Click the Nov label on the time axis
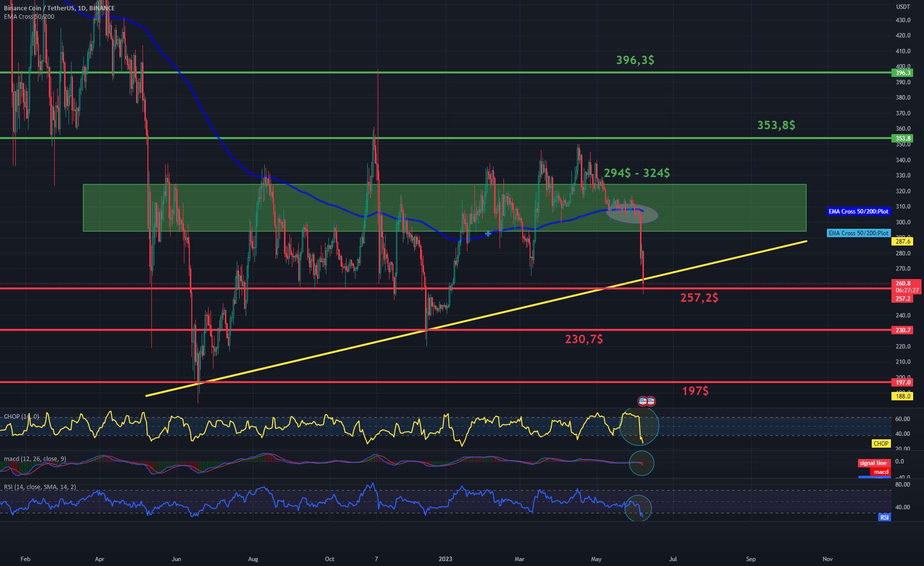Image resolution: width=924 pixels, height=566 pixels. click(828, 559)
